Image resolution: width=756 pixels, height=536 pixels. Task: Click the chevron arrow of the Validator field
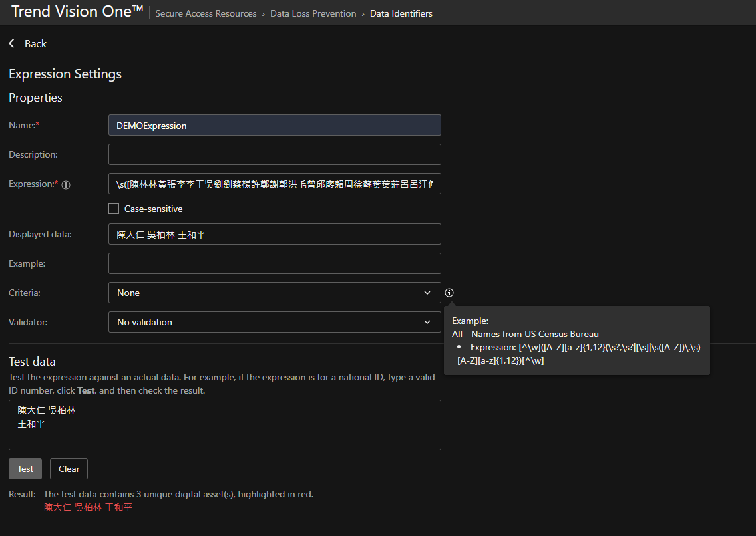click(x=427, y=322)
